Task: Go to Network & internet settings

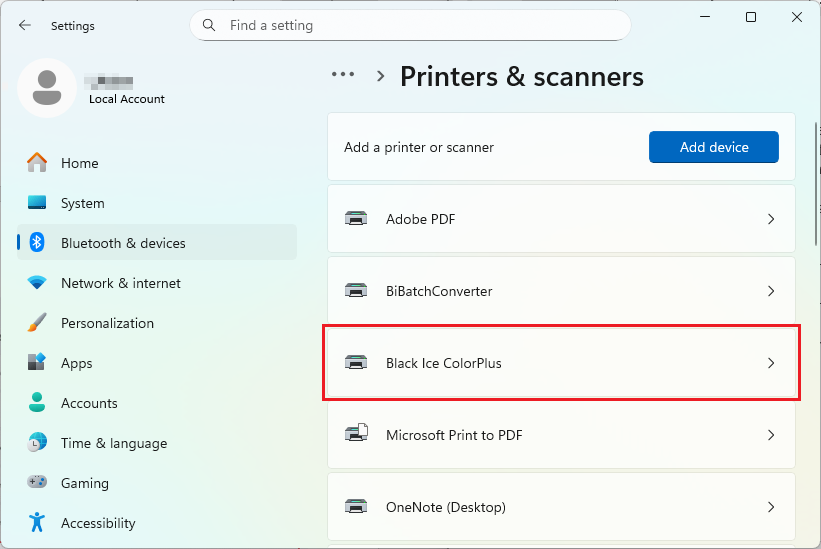Action: [x=120, y=283]
